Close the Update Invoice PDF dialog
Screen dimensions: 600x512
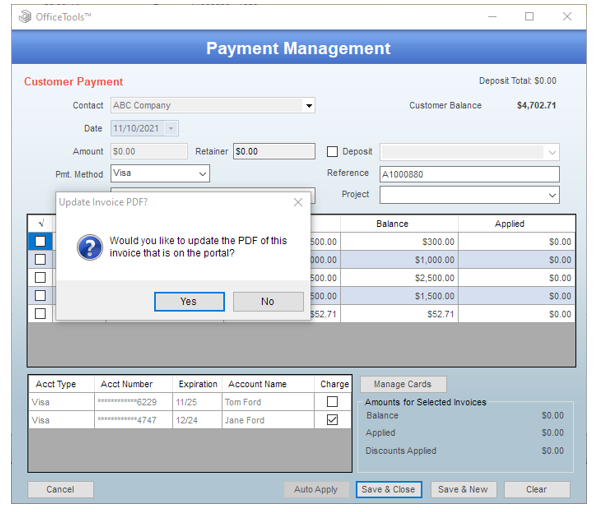pyautogui.click(x=298, y=202)
